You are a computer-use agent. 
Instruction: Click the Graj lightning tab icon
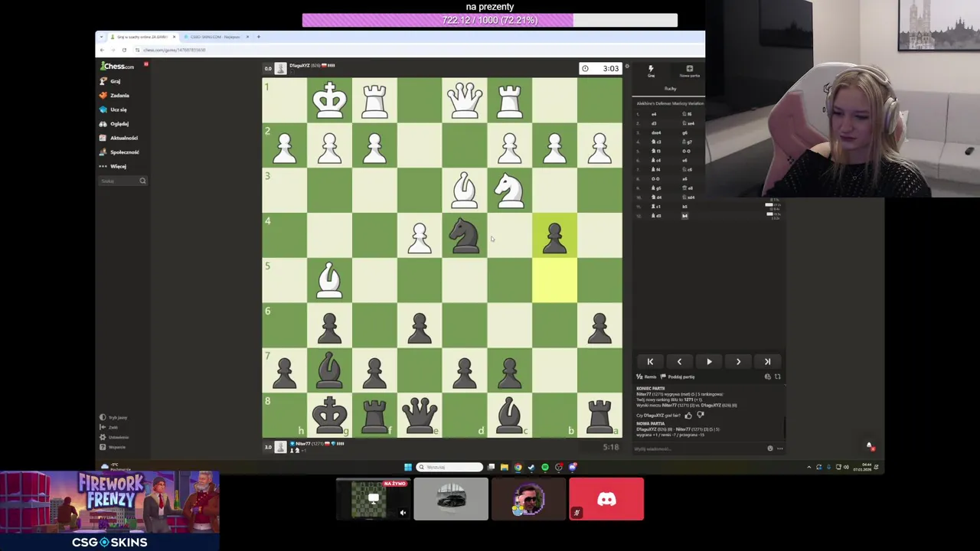651,70
